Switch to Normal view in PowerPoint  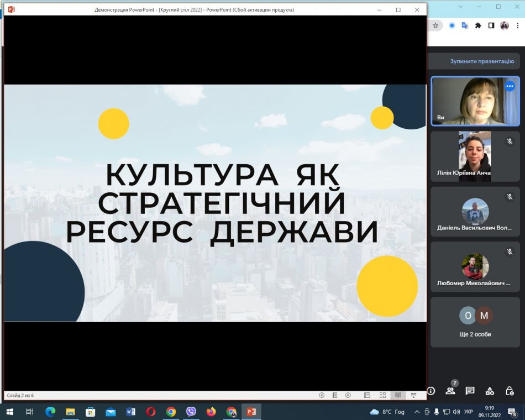click(x=367, y=395)
